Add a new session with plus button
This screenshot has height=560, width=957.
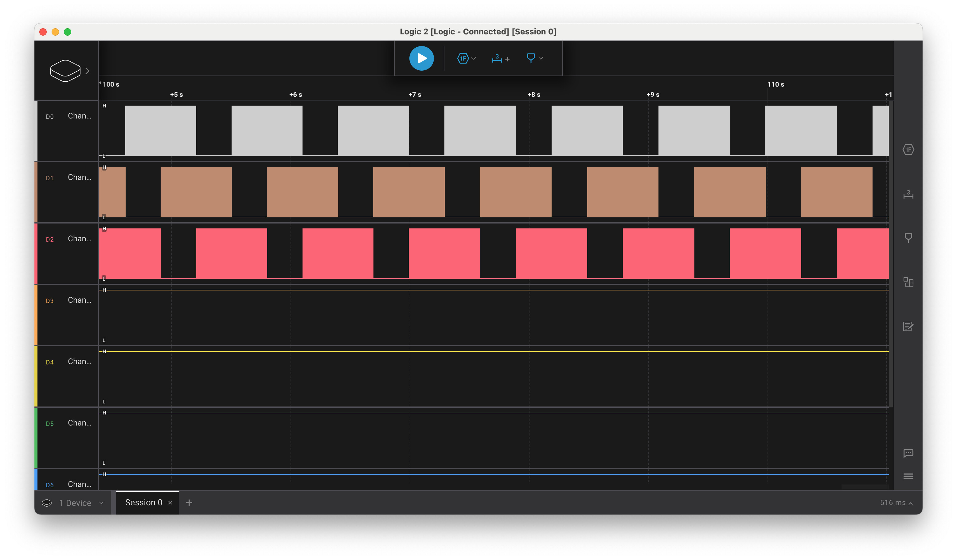click(189, 503)
